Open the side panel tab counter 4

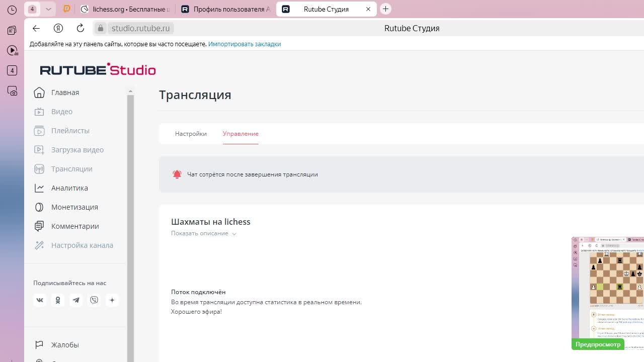(12, 70)
